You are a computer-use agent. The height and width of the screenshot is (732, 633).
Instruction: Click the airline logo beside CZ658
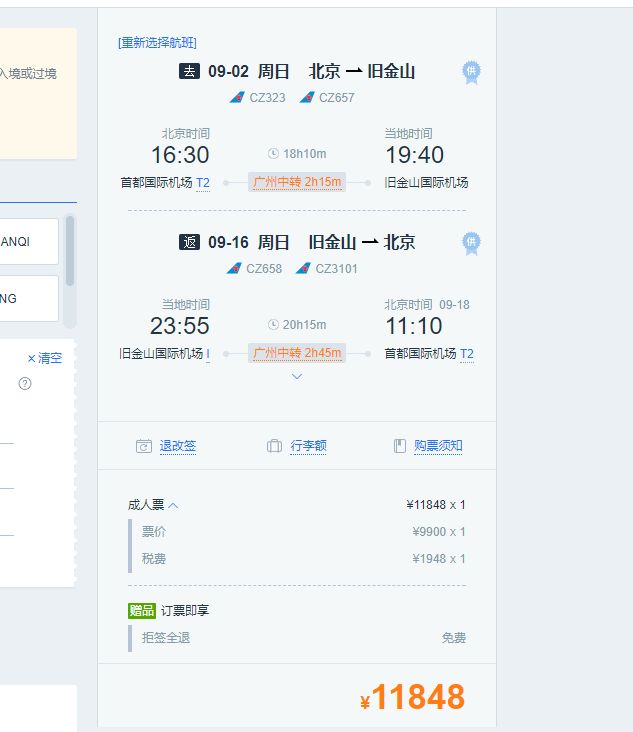[x=234, y=268]
